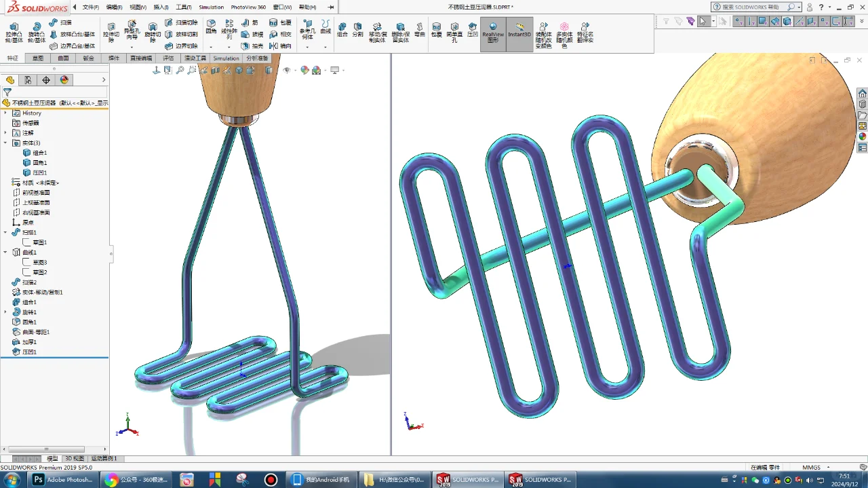Viewport: 868px width, 488px height.
Task: Collapse the 扫描1 sweep feature node
Action: click(5, 232)
